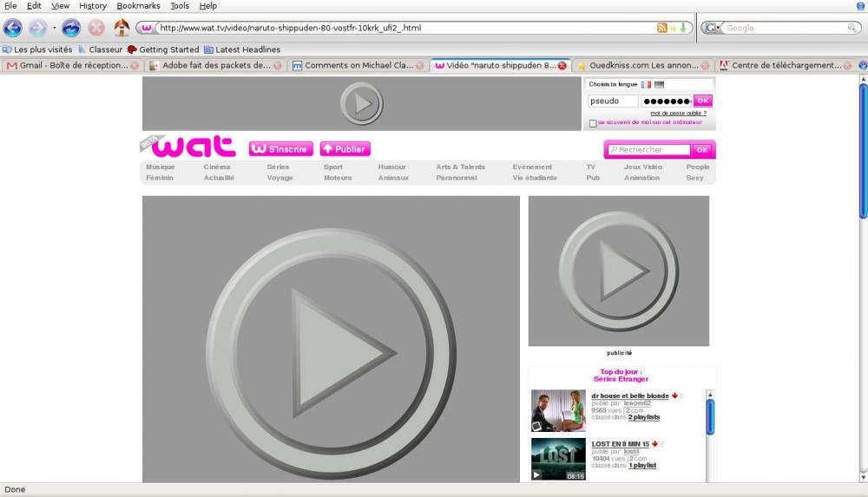This screenshot has width=868, height=497.
Task: Open 'mot de passe oublié ?' link
Action: click(x=678, y=113)
